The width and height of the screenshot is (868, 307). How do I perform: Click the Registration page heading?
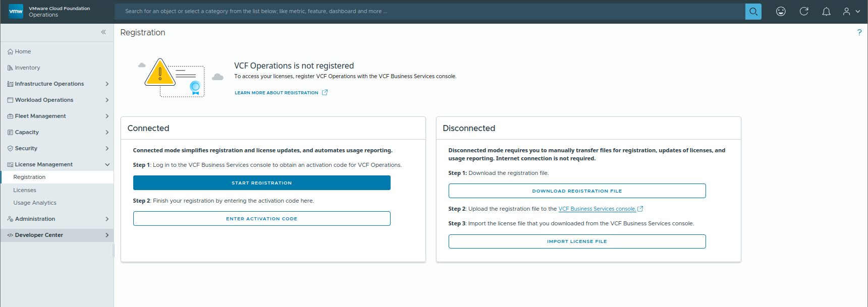[x=143, y=32]
